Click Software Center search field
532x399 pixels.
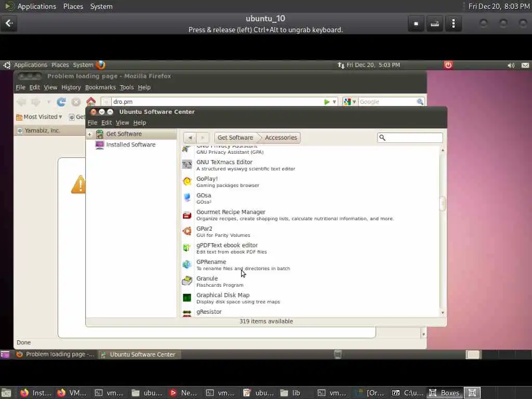[410, 137]
